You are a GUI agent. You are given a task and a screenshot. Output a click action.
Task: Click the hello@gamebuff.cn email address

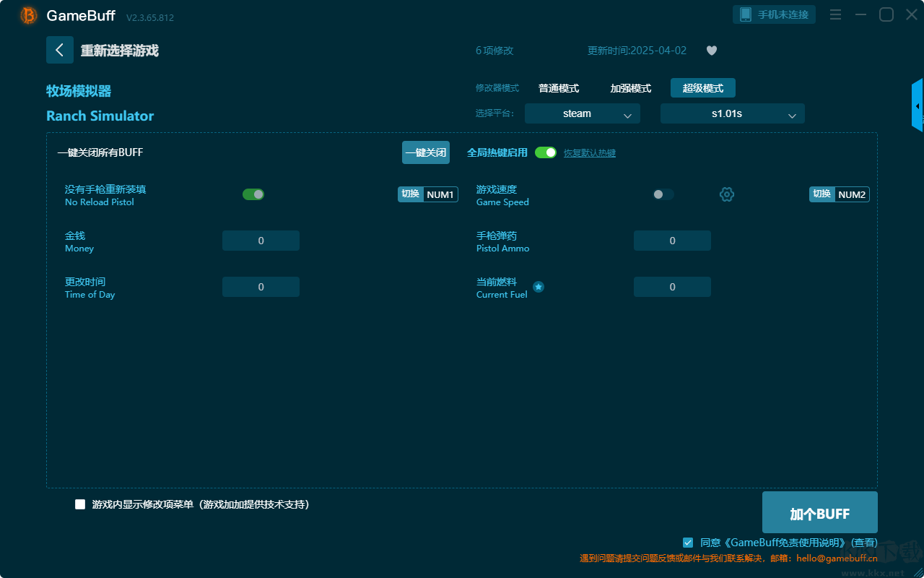[x=837, y=558]
